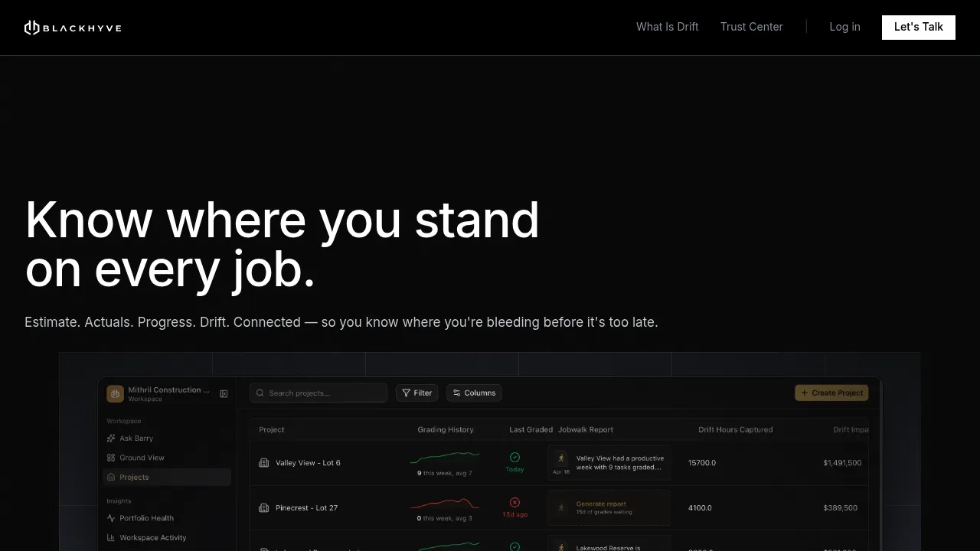Click the BlackHyve logo

(x=73, y=28)
